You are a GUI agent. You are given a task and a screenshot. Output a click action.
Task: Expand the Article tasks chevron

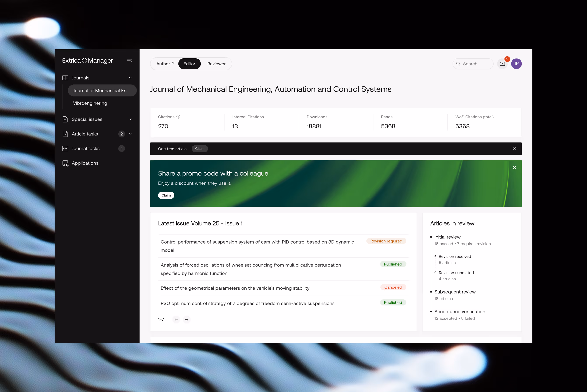[130, 134]
